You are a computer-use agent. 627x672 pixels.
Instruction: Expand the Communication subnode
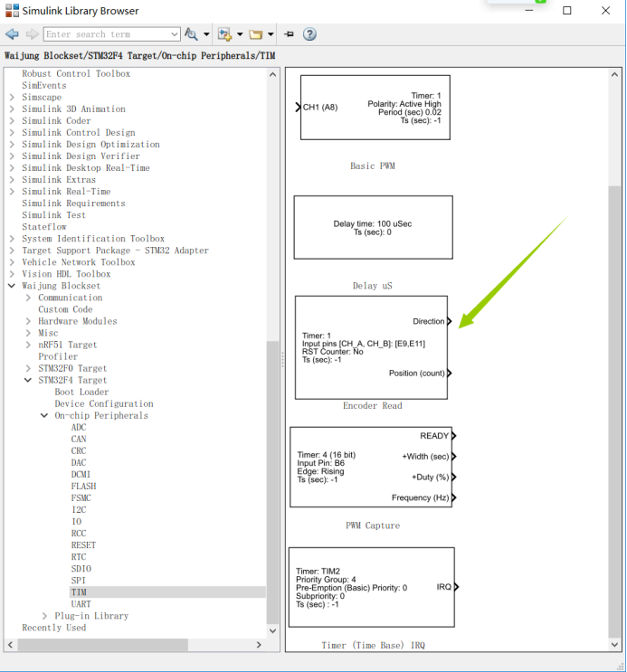pos(28,298)
